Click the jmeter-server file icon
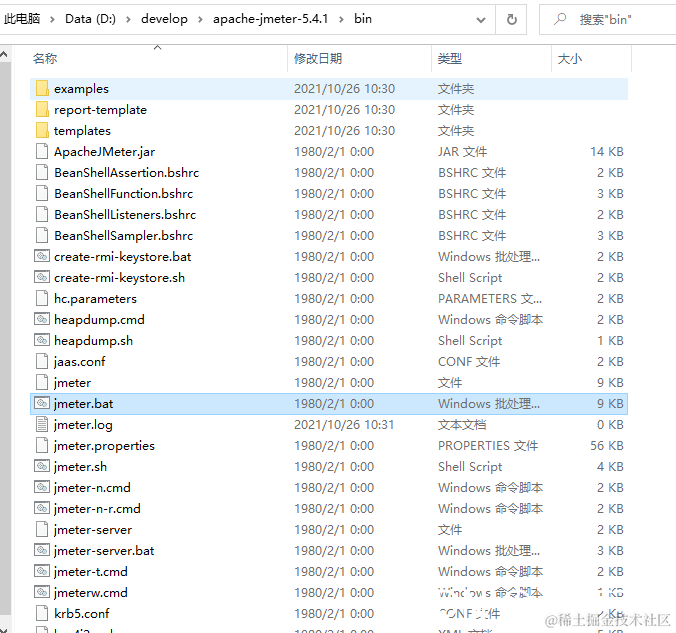This screenshot has height=633, width=676. click(x=42, y=530)
